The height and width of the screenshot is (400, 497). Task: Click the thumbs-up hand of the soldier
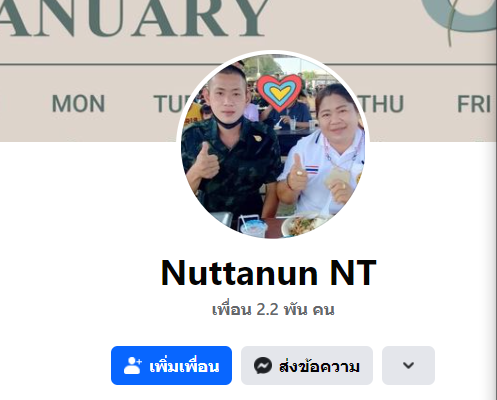click(207, 161)
